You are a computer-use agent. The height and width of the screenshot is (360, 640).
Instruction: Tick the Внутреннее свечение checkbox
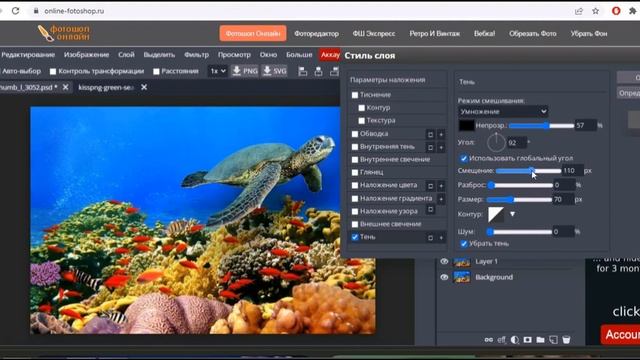pyautogui.click(x=355, y=160)
